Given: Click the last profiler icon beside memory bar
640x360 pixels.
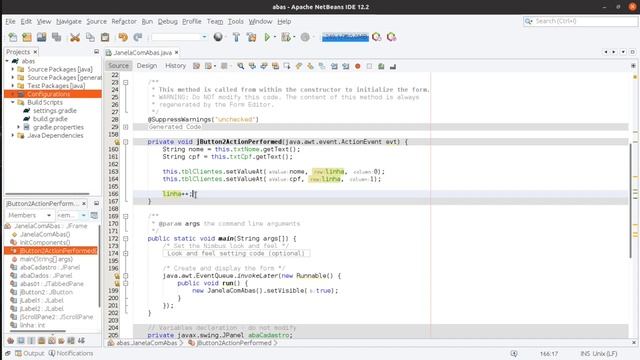Looking at the screenshot, I should tap(391, 37).
